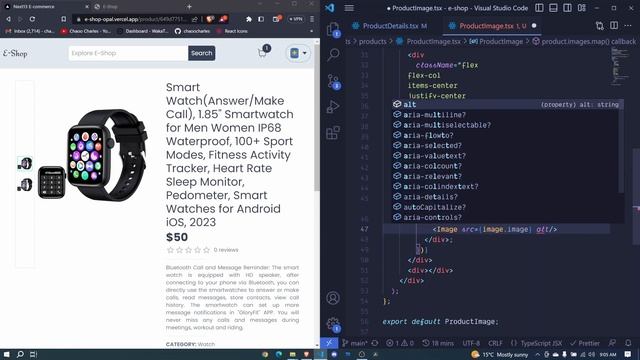Bookmark this page in browser

(x=64, y=19)
